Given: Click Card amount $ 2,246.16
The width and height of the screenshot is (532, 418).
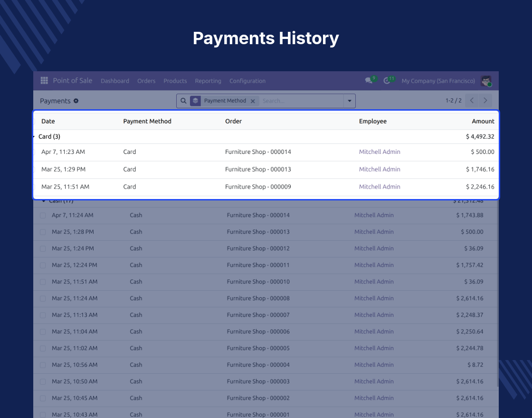Looking at the screenshot, I should tap(480, 187).
